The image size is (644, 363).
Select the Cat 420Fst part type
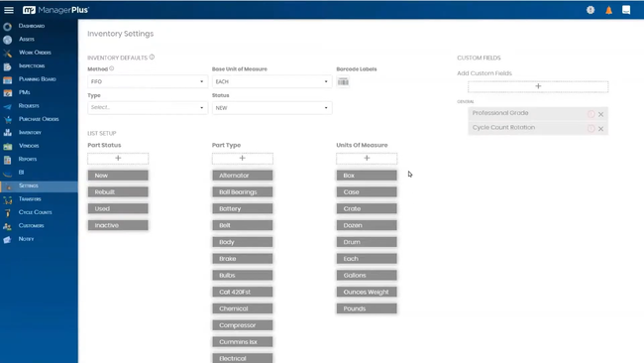point(243,292)
